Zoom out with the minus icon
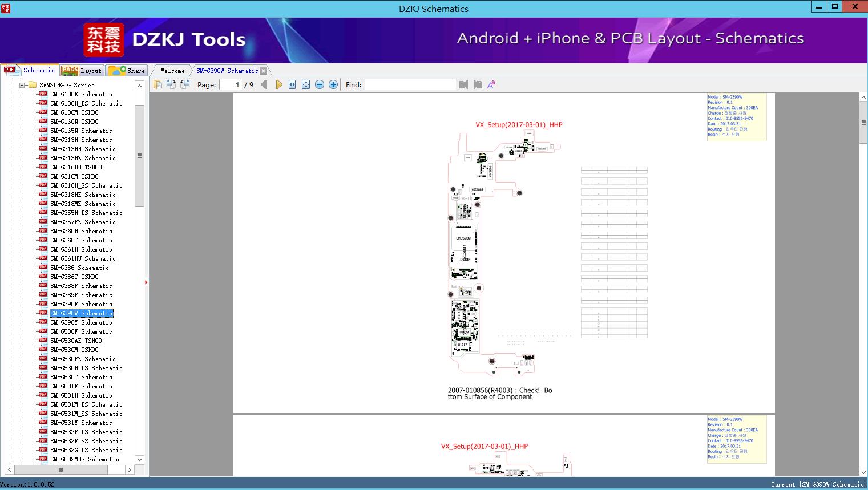 click(x=320, y=84)
